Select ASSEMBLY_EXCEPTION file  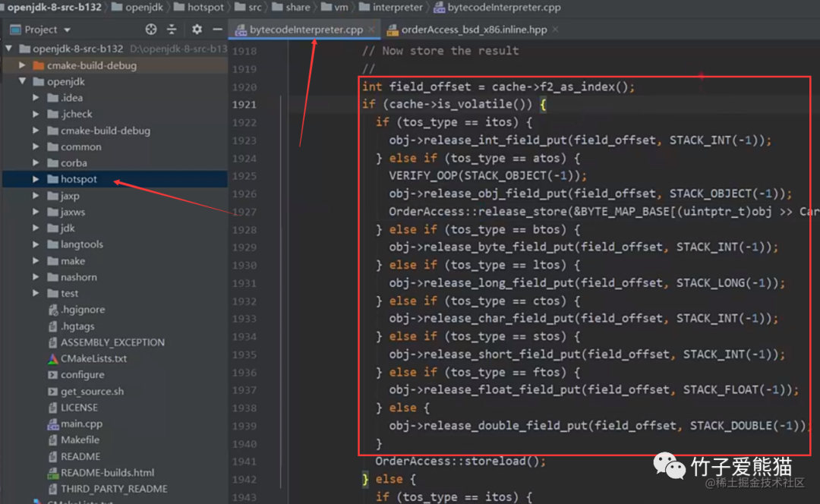tap(112, 342)
